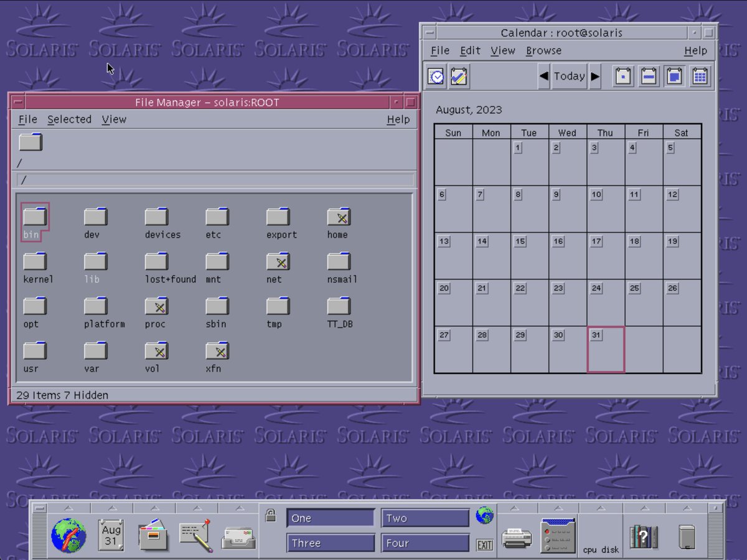Open View menu in Calendar window

503,51
